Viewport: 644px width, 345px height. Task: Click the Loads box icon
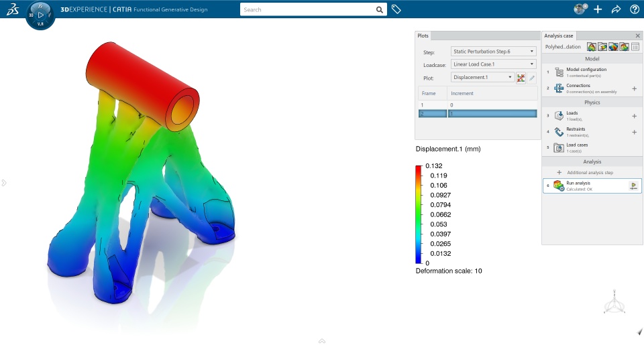[x=559, y=116]
